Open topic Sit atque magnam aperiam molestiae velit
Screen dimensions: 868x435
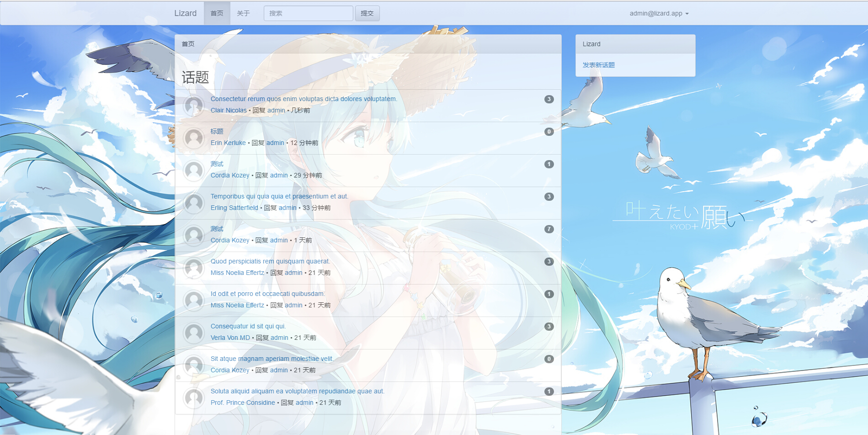pyautogui.click(x=272, y=359)
